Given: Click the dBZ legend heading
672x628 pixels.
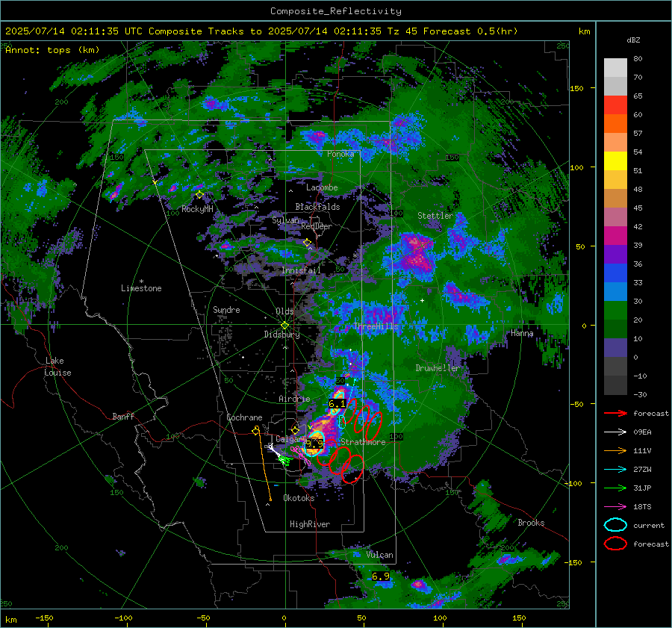Looking at the screenshot, I should coord(633,40).
